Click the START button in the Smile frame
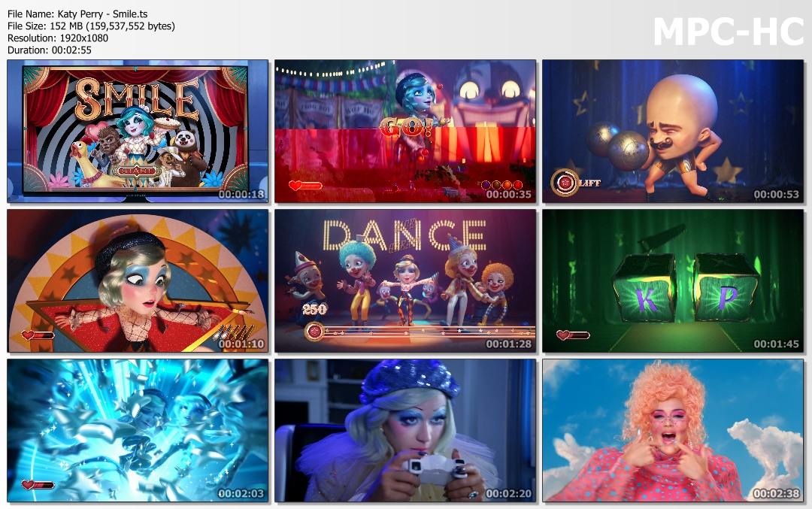The height and width of the screenshot is (509, 812). 136,171
